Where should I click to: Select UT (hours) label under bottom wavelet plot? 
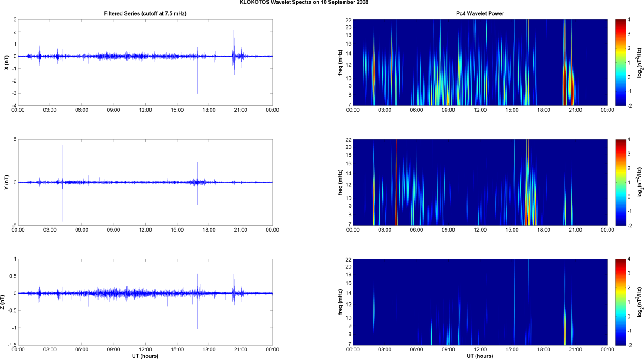480,356
